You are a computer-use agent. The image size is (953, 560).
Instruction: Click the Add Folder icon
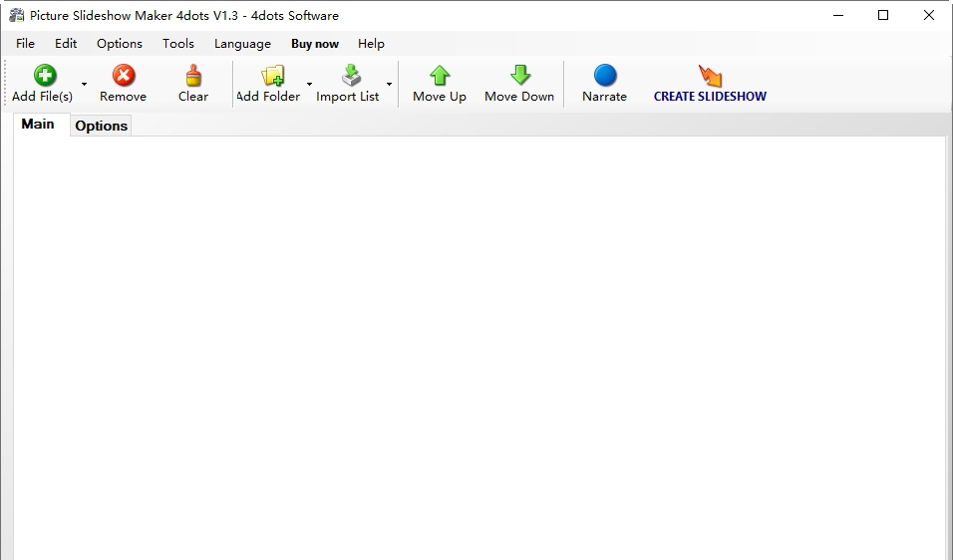272,76
